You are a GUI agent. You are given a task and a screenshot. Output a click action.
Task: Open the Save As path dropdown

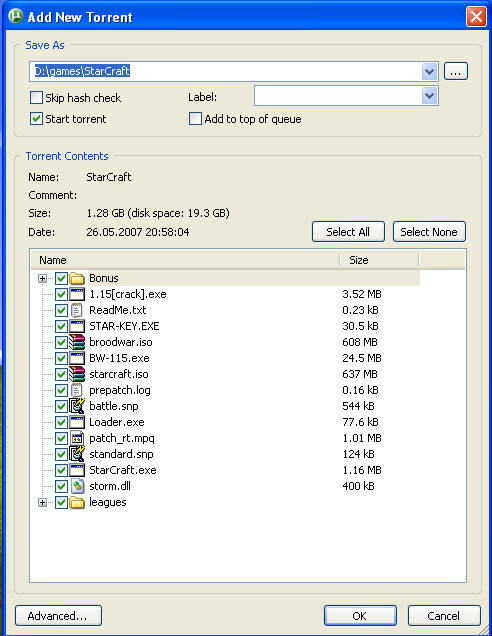click(429, 72)
